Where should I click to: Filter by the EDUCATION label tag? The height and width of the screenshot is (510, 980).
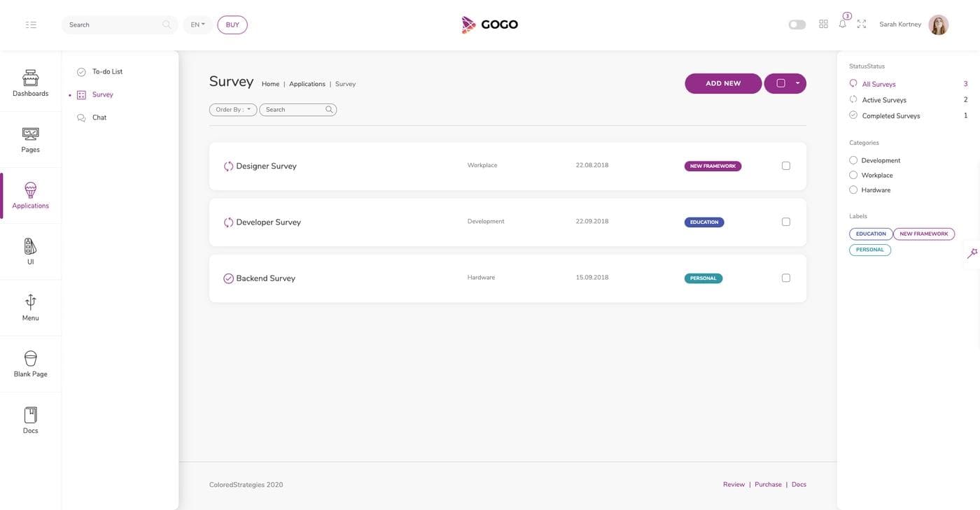[871, 234]
